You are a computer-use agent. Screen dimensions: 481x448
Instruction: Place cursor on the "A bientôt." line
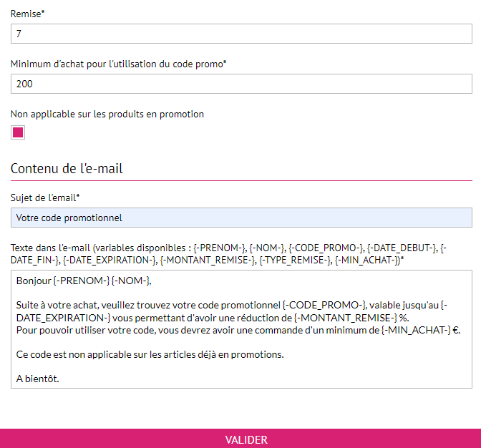click(x=37, y=379)
